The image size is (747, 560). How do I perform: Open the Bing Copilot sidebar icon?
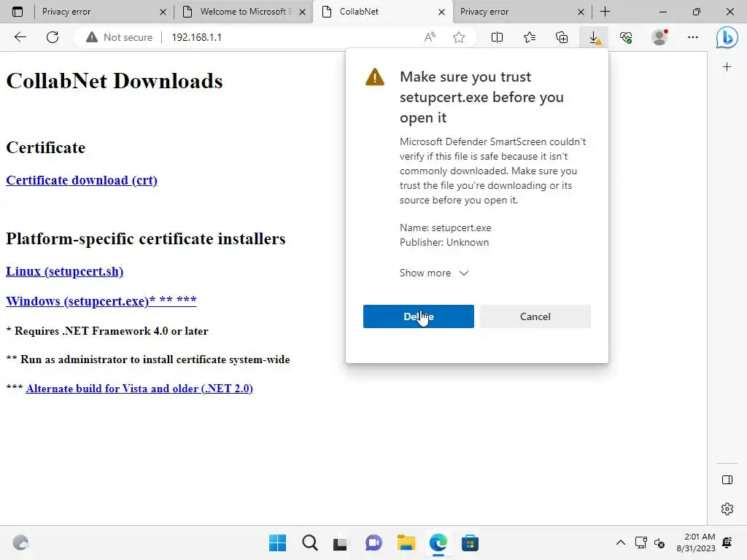coord(727,37)
